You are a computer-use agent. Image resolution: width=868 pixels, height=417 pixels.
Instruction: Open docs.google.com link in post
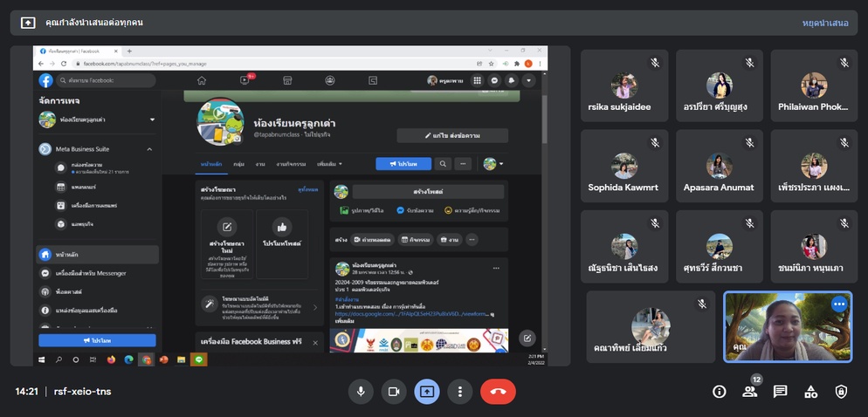point(414,313)
